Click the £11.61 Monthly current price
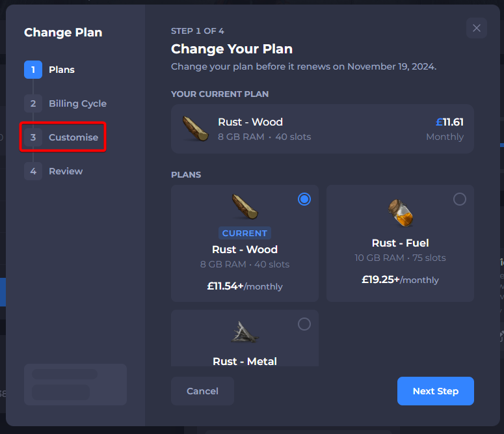This screenshot has width=504, height=434. point(445,129)
